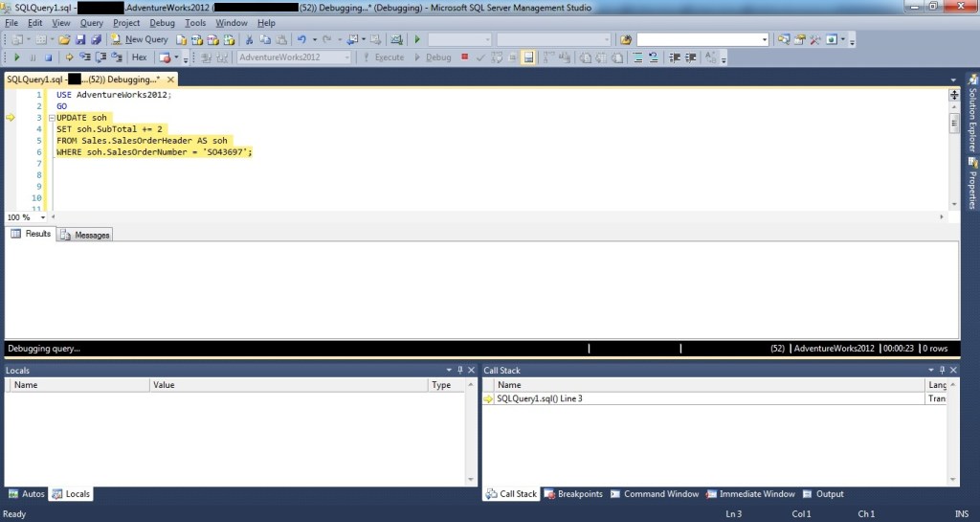This screenshot has height=522, width=980.
Task: Click the Increase Indent icon
Action: 691,57
